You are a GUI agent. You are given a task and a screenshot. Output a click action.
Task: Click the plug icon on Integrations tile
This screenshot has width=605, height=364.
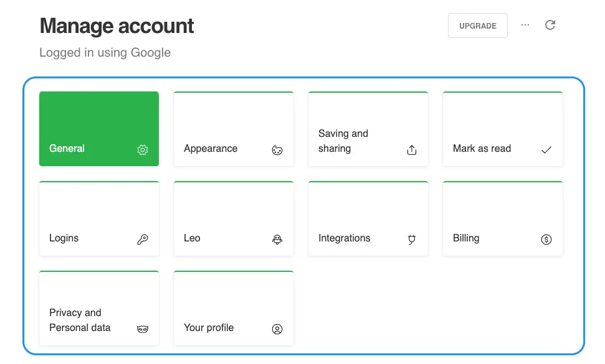click(412, 240)
